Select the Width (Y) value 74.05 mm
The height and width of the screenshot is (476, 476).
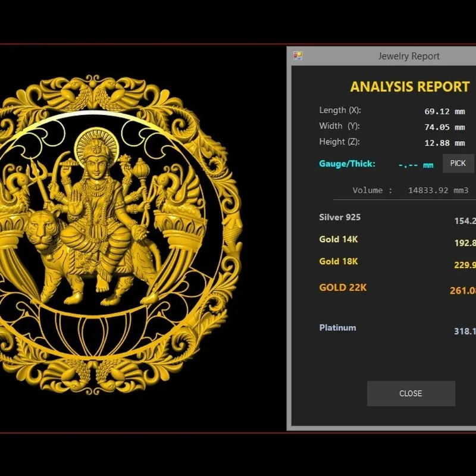pos(444,127)
